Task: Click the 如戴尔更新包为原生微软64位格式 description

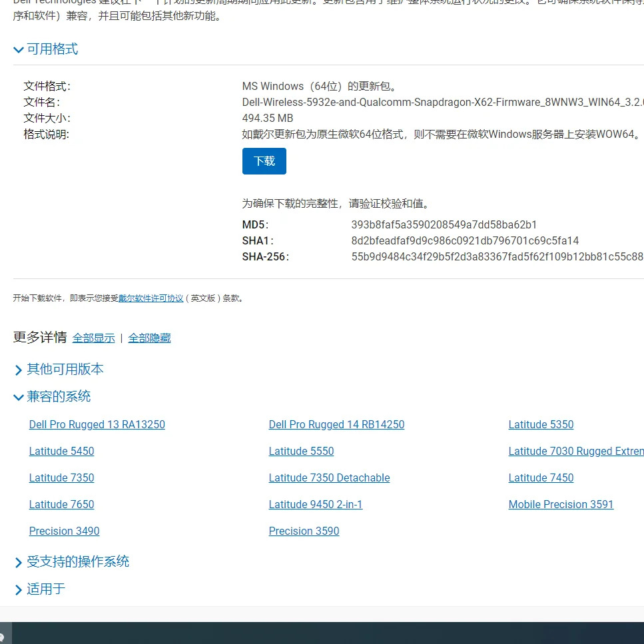Action: pyautogui.click(x=442, y=135)
